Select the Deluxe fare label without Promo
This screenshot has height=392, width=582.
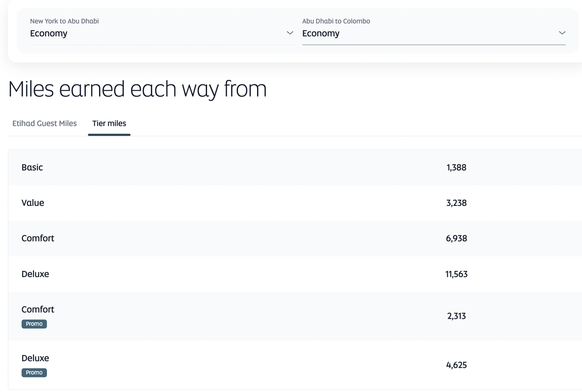[x=35, y=274]
